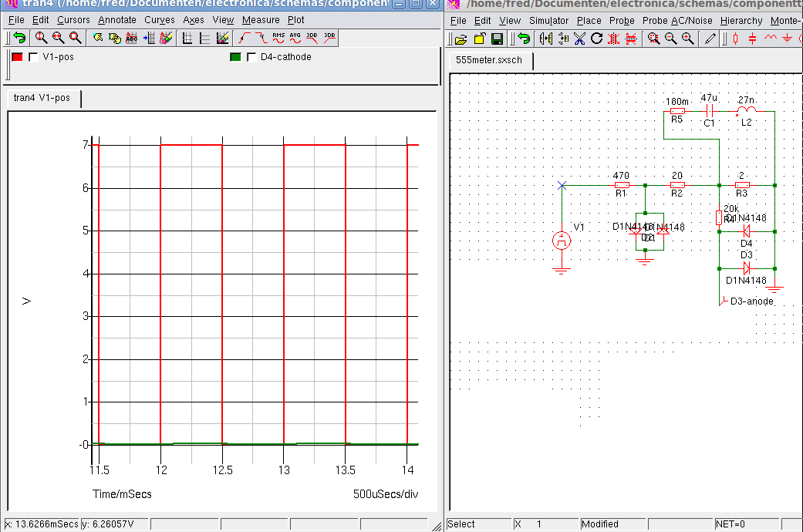The height and width of the screenshot is (532, 803).
Task: Open the Cursors menu
Action: tap(73, 20)
